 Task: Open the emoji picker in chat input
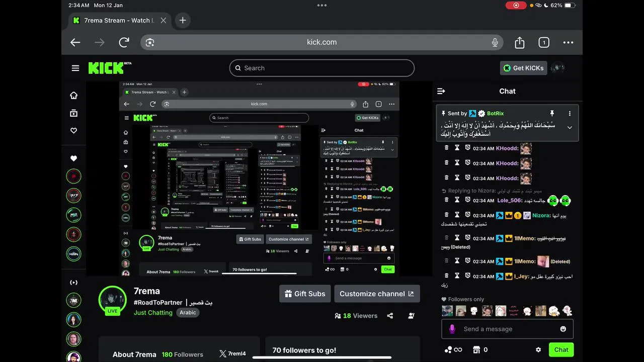(x=563, y=329)
